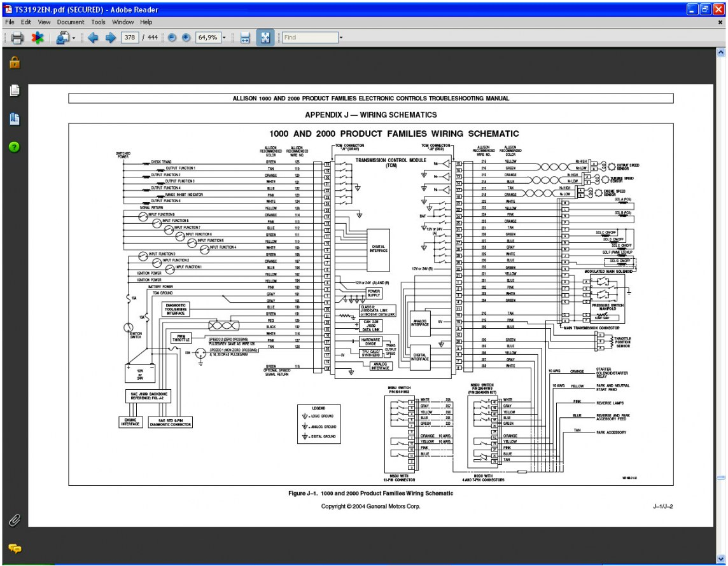Advance to the next page with the forward arrow
Image resolution: width=728 pixels, height=566 pixels.
click(x=110, y=38)
